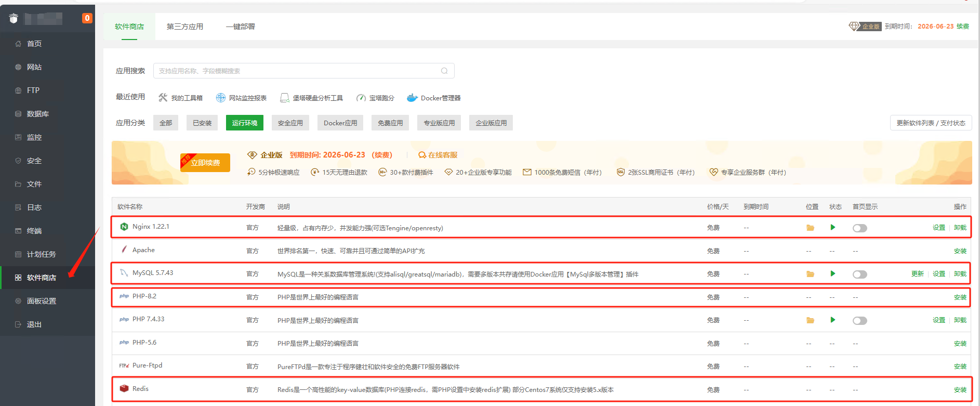Click PHP 7.4.33 卸载 link
980x406 pixels.
click(960, 320)
